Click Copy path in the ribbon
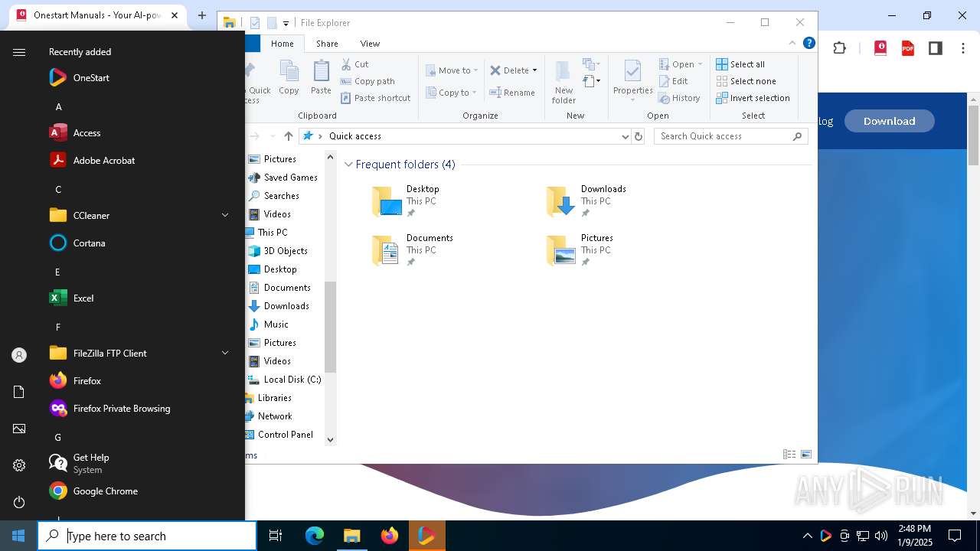 pyautogui.click(x=367, y=81)
